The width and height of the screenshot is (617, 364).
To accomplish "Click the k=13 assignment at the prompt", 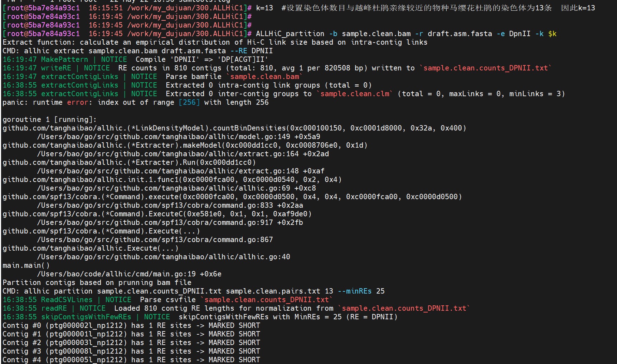I will [x=264, y=8].
